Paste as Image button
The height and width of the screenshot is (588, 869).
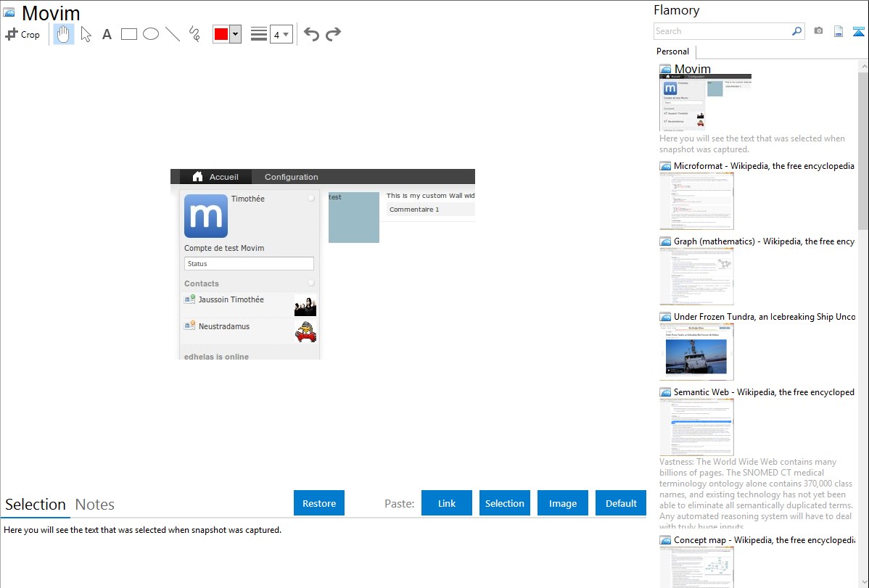pos(562,503)
